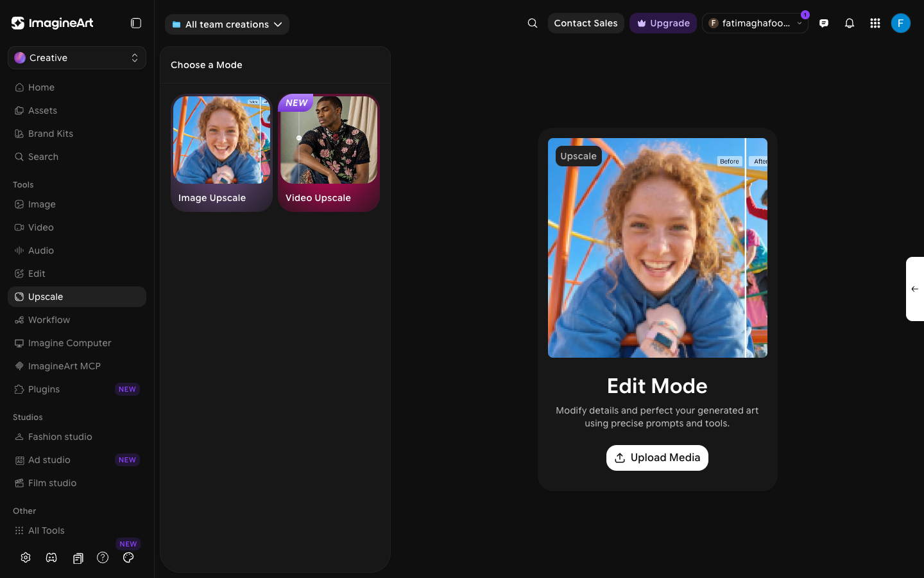This screenshot has height=578, width=924.
Task: Open Brand Kits in the sidebar
Action: click(77, 134)
